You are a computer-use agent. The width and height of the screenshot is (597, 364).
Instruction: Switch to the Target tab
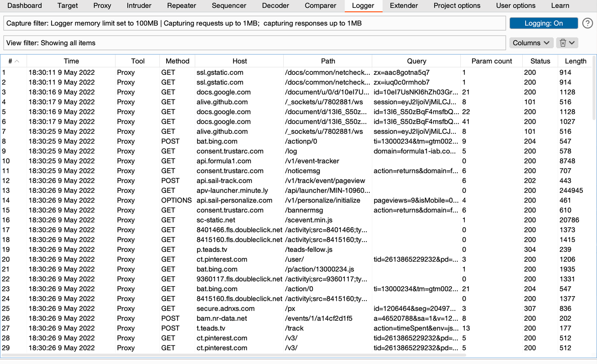(67, 6)
